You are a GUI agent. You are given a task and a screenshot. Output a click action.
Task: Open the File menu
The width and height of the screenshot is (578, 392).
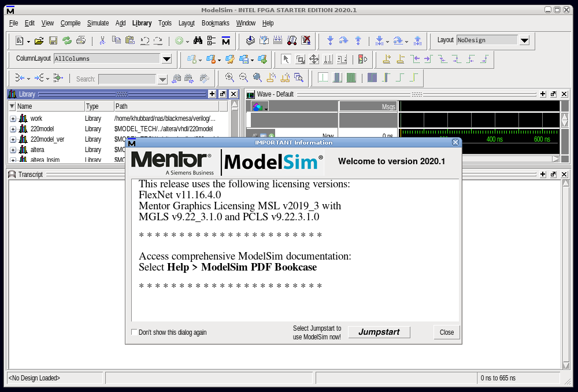(14, 23)
